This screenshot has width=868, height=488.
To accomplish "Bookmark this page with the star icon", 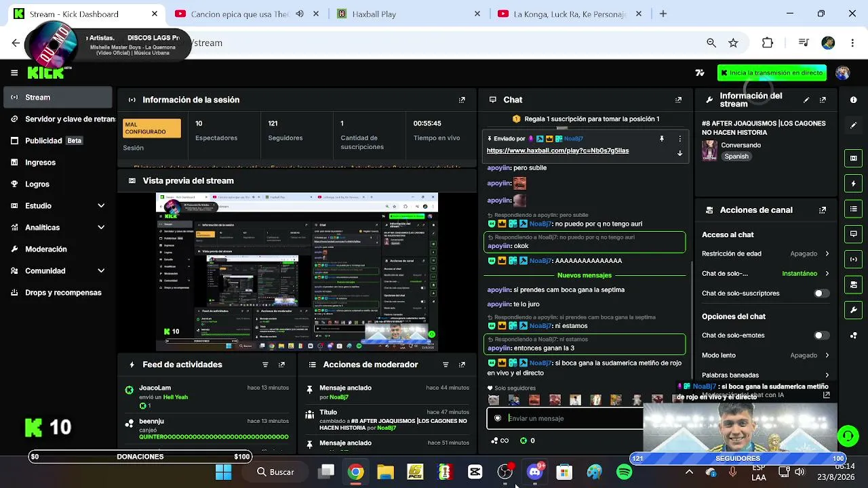I will (x=733, y=43).
